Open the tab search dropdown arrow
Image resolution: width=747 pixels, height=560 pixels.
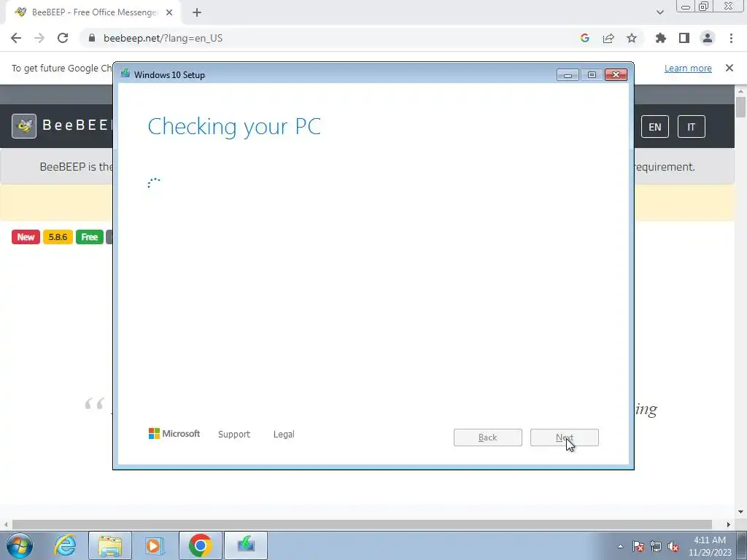tap(659, 12)
